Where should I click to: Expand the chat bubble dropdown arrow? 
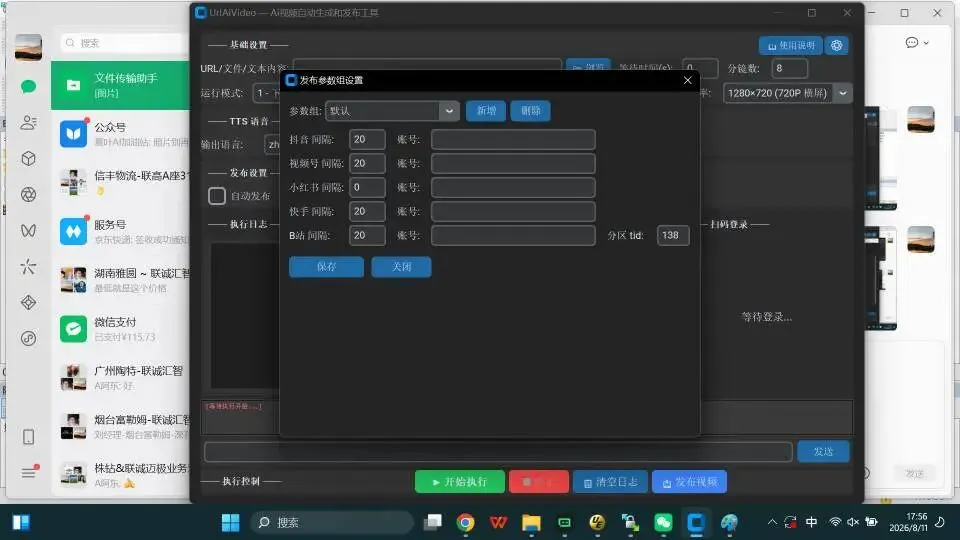tap(926, 43)
